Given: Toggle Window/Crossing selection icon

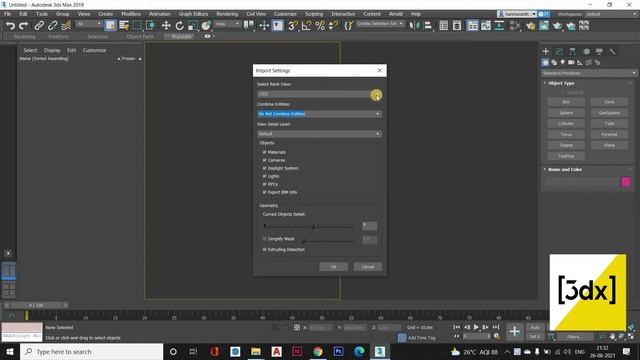Looking at the screenshot, I should pos(151,26).
